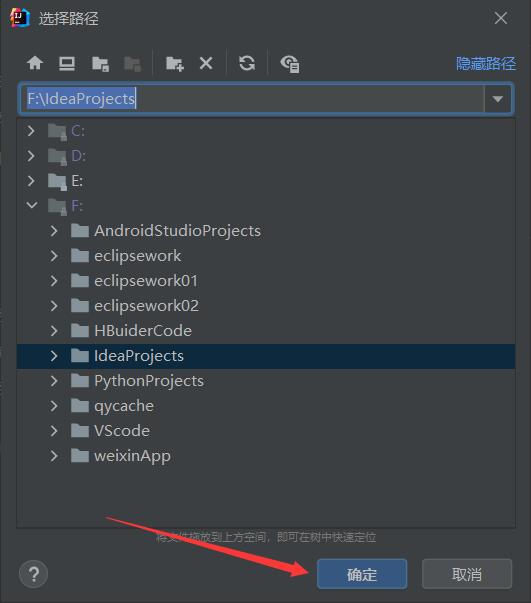Confirm with the 确定 button
This screenshot has width=531, height=603.
tap(362, 574)
